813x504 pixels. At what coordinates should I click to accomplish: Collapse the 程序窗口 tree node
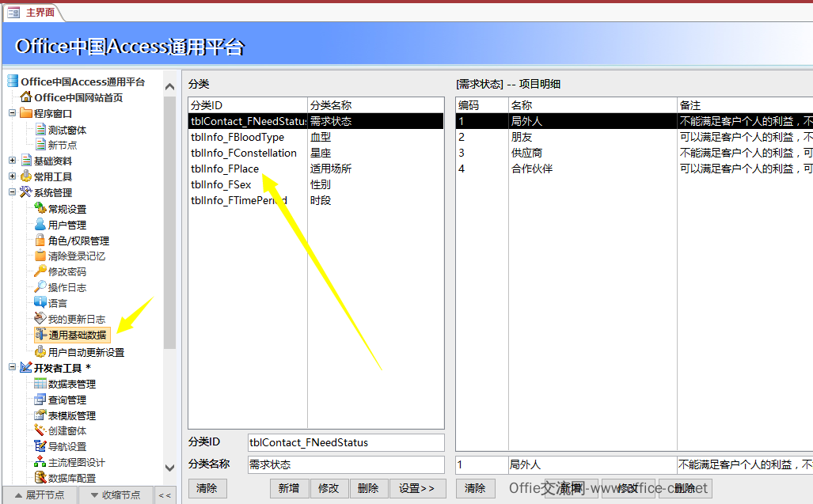[x=13, y=112]
